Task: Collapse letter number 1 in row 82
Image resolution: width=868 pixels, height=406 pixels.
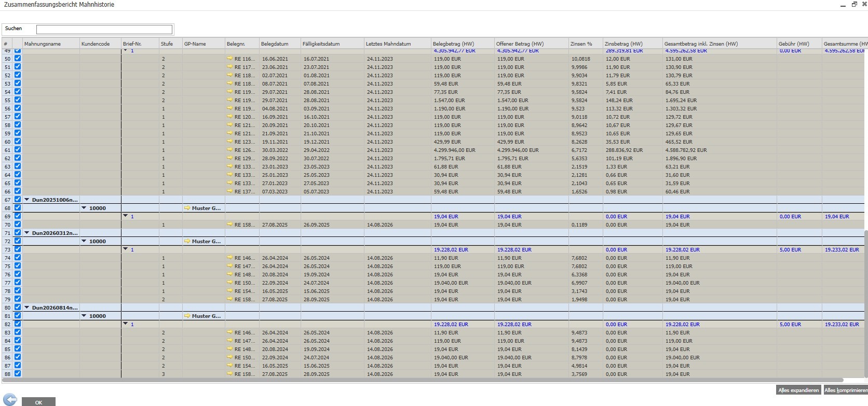Action: [126, 324]
